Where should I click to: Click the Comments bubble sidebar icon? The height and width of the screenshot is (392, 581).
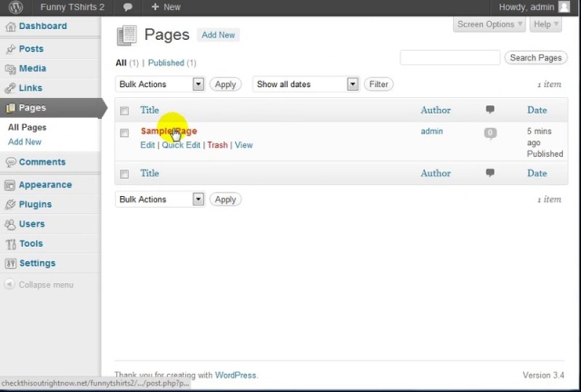[11, 162]
